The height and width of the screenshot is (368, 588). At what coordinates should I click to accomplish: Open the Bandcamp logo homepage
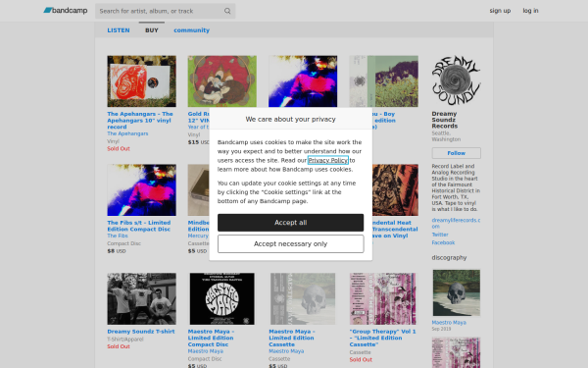[x=66, y=11]
